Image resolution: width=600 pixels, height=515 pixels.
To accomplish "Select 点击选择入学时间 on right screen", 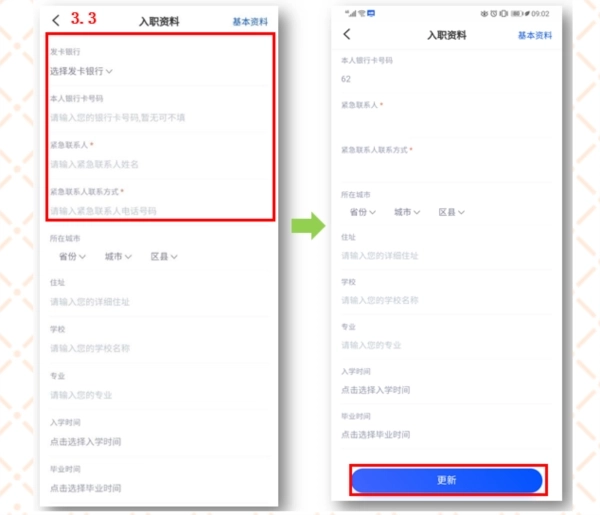I will tap(375, 390).
